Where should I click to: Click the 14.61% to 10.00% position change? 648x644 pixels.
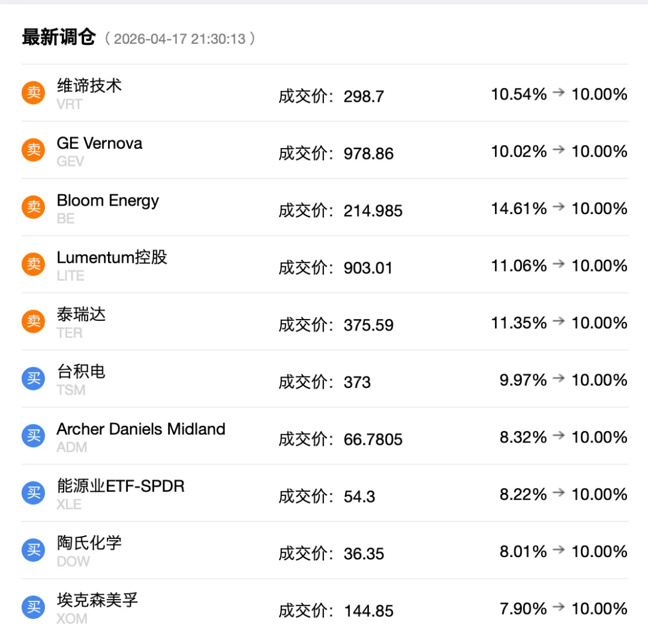(559, 209)
